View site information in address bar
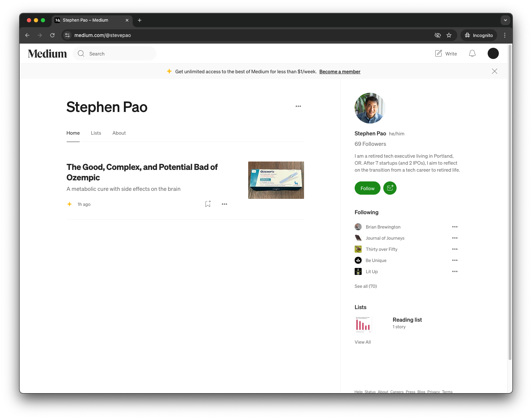The width and height of the screenshot is (532, 419). 68,35
